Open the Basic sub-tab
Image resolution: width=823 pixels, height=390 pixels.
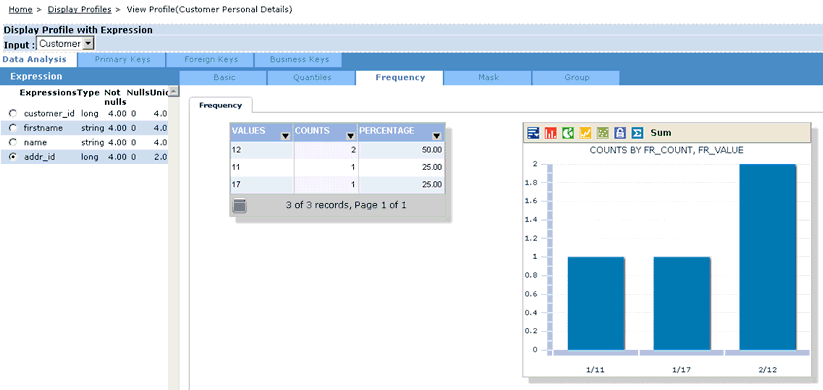pyautogui.click(x=224, y=77)
